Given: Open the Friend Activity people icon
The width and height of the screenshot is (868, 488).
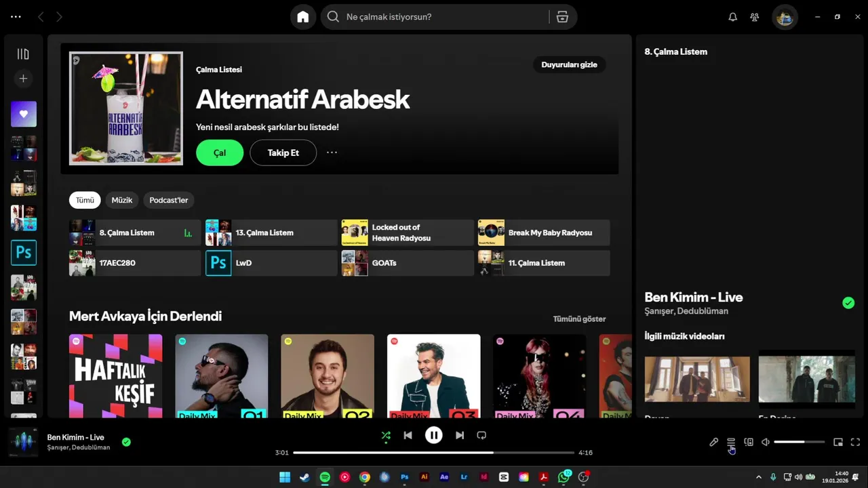Looking at the screenshot, I should point(754,17).
